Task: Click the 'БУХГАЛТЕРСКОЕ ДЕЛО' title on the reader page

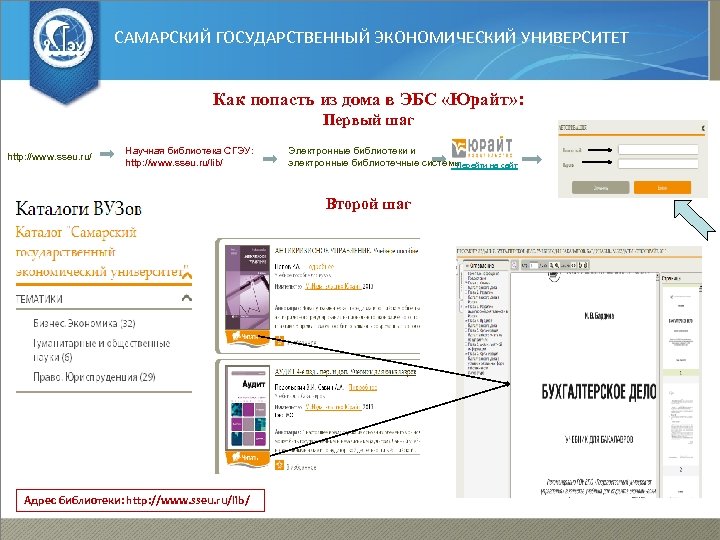Action: [599, 392]
